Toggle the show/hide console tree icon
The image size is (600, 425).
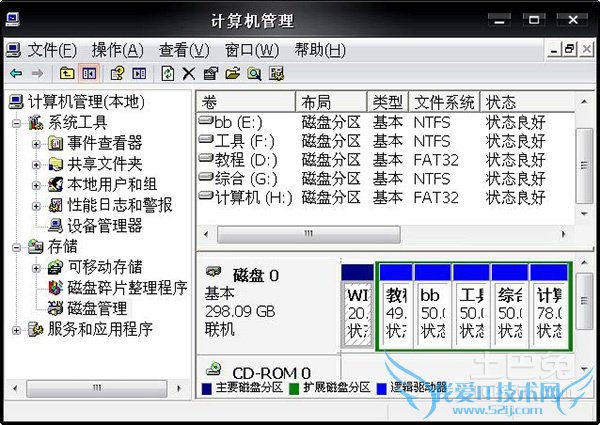[x=89, y=73]
